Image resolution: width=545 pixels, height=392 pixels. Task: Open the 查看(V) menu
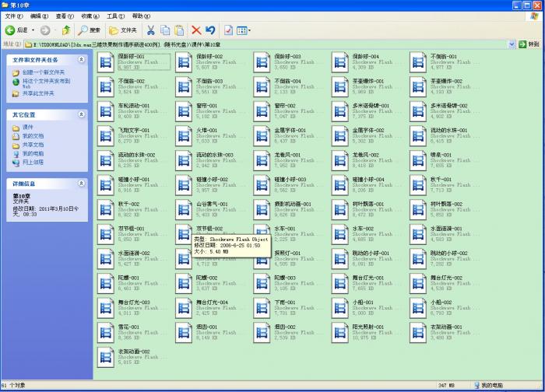click(65, 16)
